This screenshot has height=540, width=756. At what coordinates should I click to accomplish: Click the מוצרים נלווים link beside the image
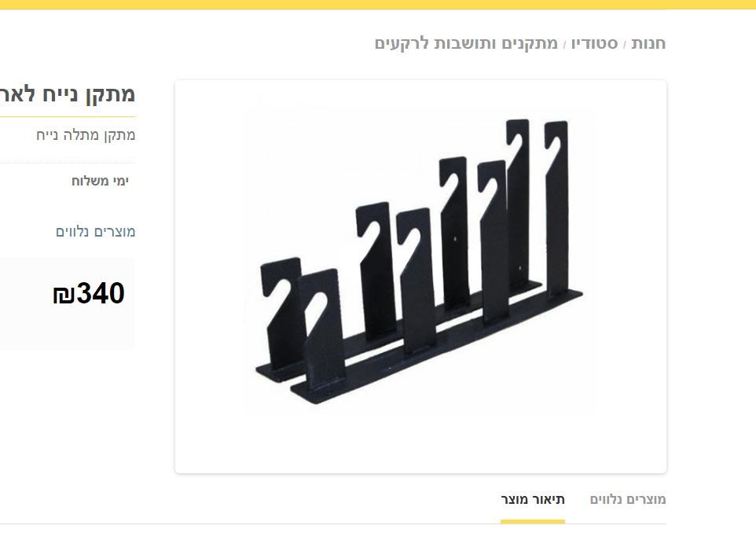point(95,231)
